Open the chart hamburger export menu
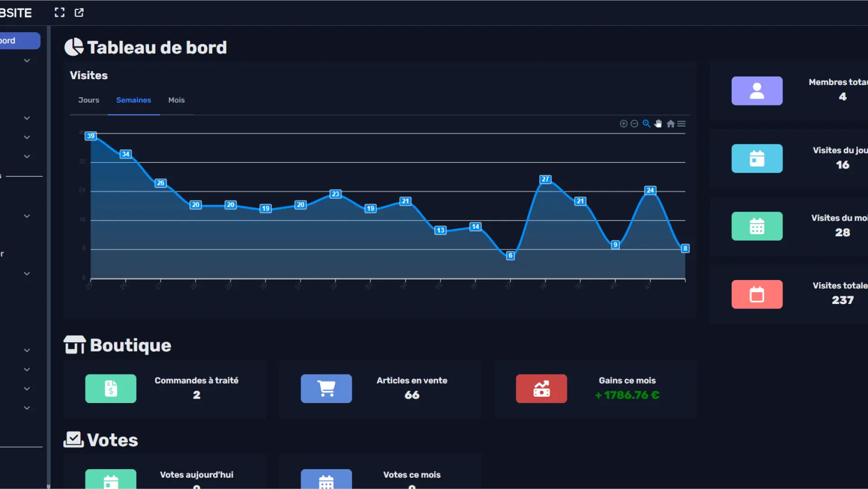 pyautogui.click(x=682, y=123)
